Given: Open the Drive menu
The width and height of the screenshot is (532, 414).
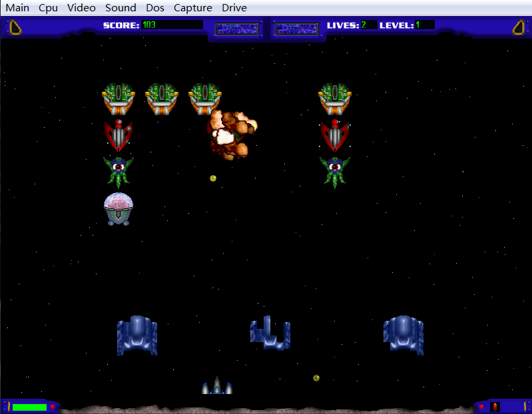Looking at the screenshot, I should [234, 7].
